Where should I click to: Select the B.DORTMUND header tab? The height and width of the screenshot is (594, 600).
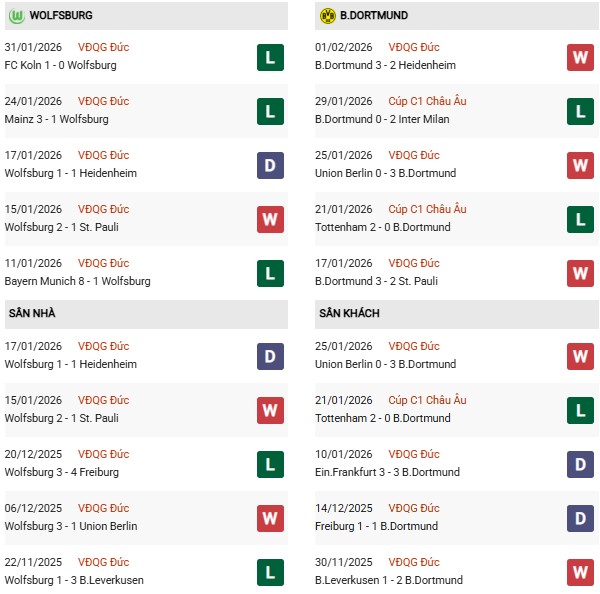[373, 16]
